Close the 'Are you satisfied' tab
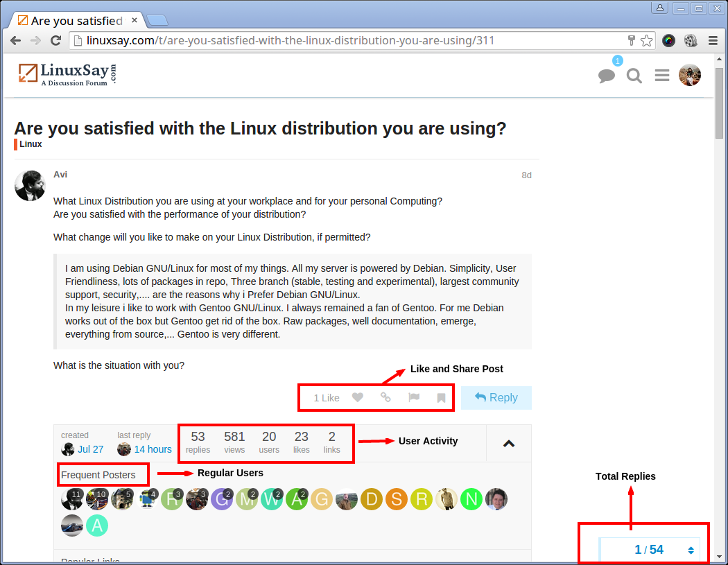Viewport: 728px width, 565px height. tap(135, 20)
